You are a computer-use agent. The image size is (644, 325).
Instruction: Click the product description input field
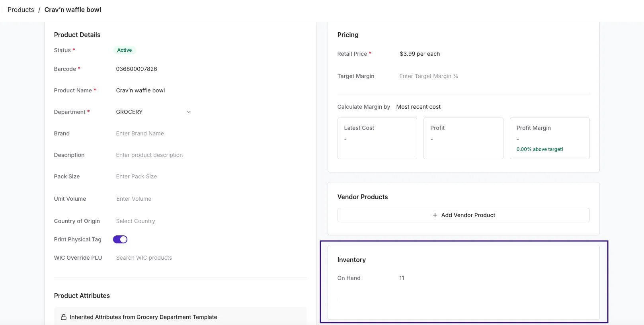pyautogui.click(x=153, y=155)
